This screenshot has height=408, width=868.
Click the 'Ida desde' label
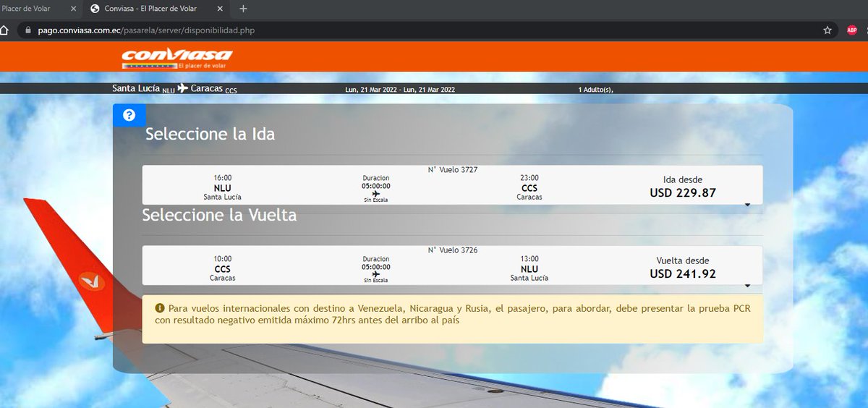(x=683, y=179)
